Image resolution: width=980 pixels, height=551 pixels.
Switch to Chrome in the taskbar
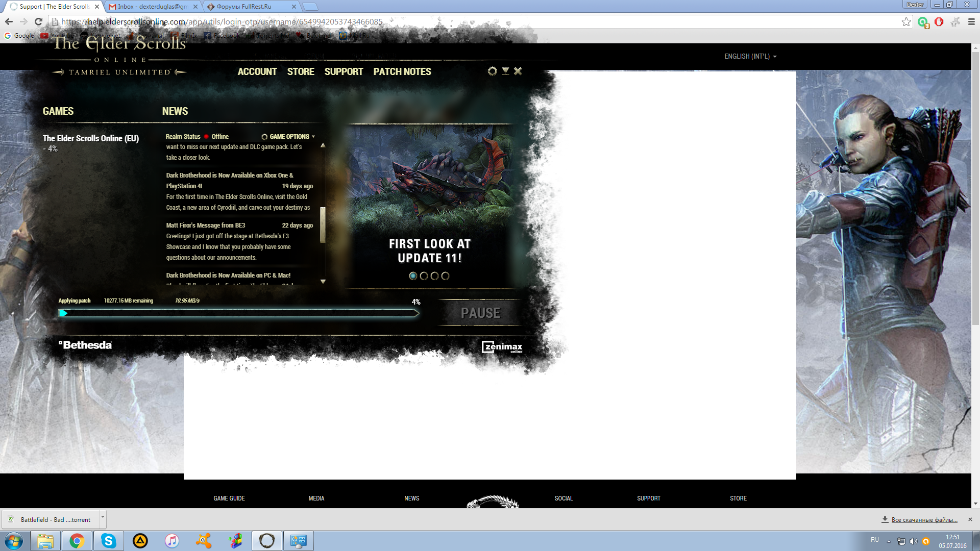(77, 541)
